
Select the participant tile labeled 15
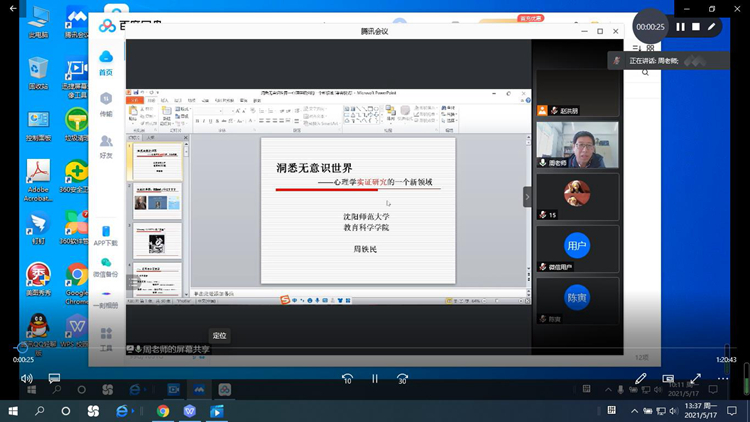tap(577, 197)
